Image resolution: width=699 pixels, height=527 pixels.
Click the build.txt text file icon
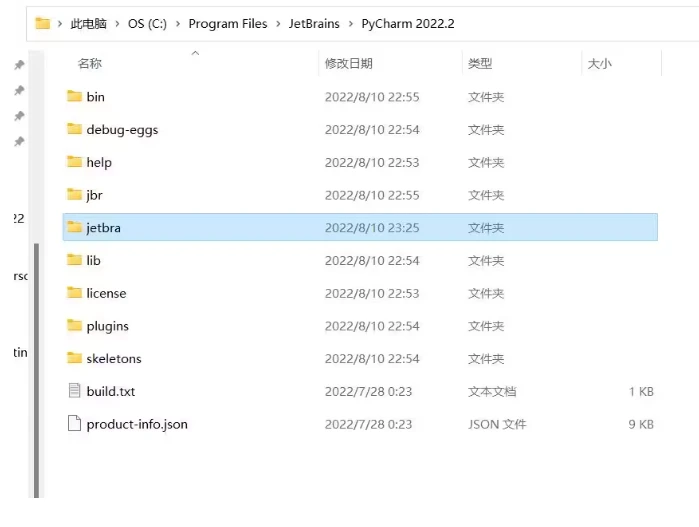pyautogui.click(x=74, y=391)
